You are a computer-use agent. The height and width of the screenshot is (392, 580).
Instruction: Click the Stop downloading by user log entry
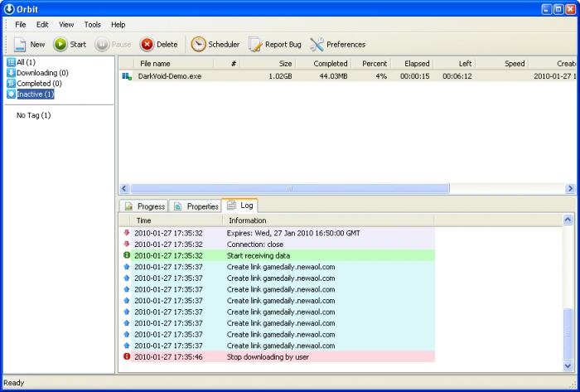coord(283,356)
